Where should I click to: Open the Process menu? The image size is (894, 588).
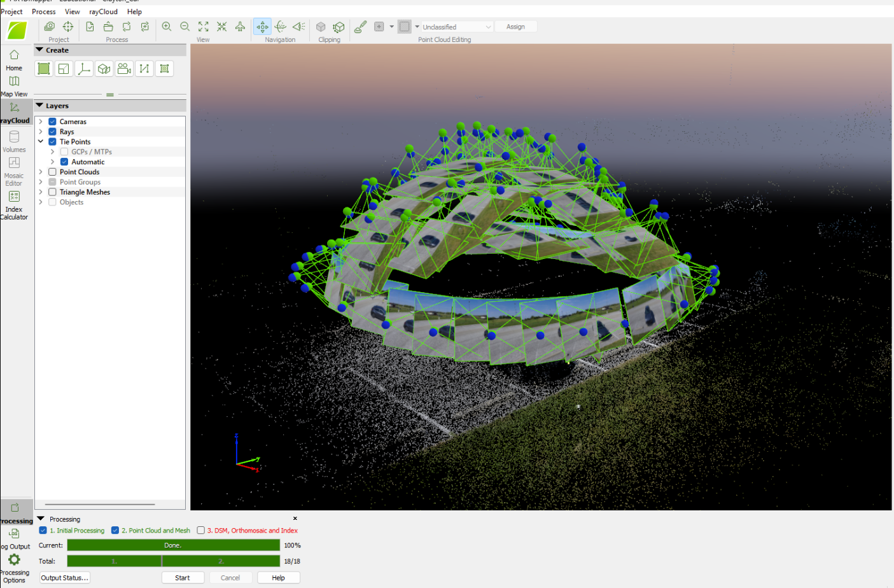43,11
